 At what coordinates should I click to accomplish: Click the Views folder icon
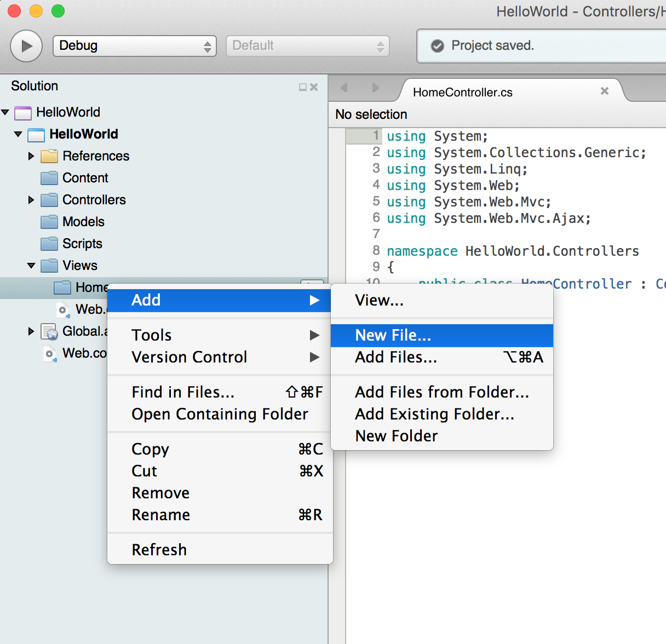click(x=49, y=266)
